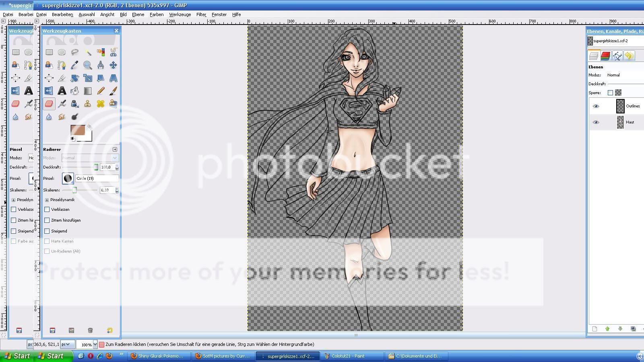The width and height of the screenshot is (644, 362).
Task: Toggle the Sperre lock checkbox in Ebenen
Action: click(x=610, y=93)
